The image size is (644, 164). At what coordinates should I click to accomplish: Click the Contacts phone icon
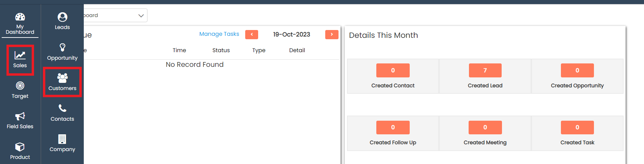(62, 108)
